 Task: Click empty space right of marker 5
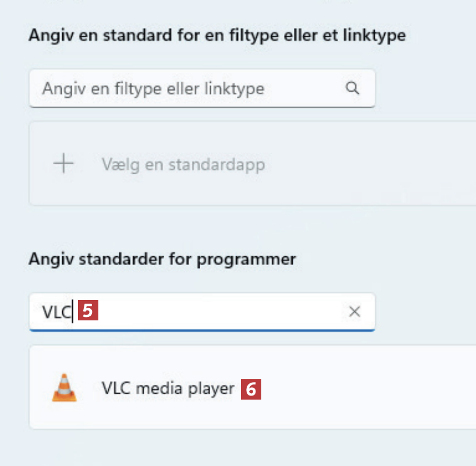(x=221, y=312)
